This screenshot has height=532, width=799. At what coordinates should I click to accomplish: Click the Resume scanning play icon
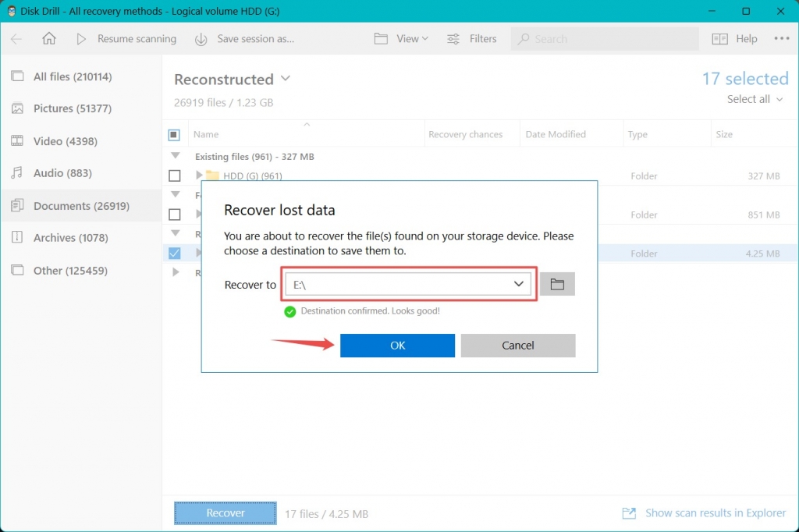point(81,38)
